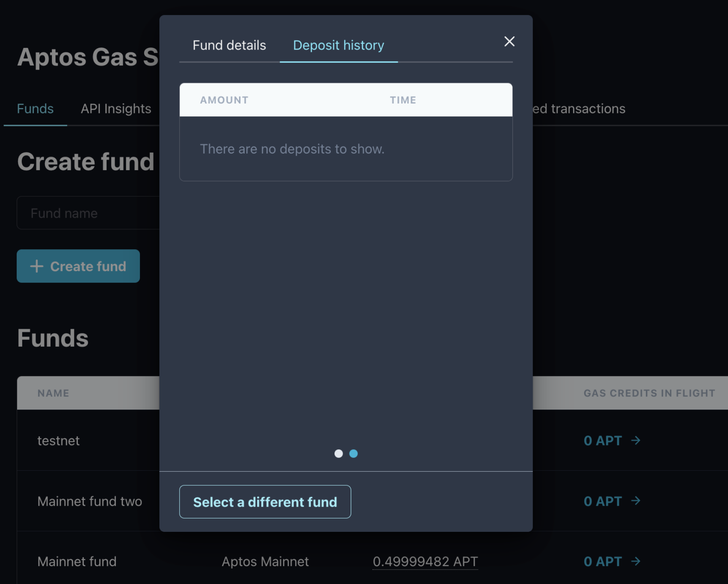Click the arrow icon in Mainnet fund two row
The height and width of the screenshot is (584, 728).
click(636, 501)
